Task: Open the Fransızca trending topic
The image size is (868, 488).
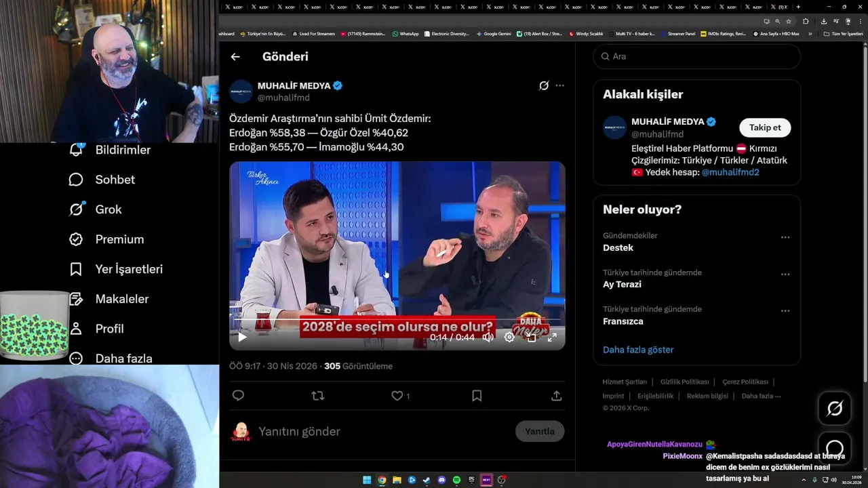Action: click(623, 321)
